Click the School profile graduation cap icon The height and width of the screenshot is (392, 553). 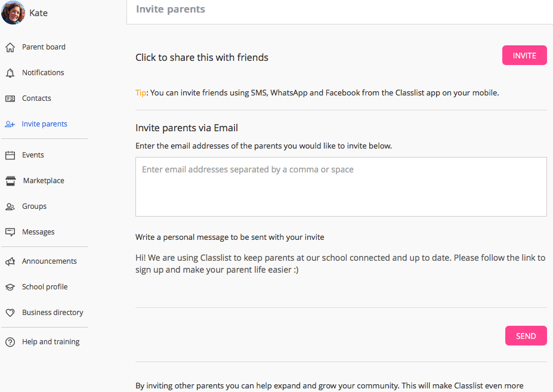pos(10,287)
